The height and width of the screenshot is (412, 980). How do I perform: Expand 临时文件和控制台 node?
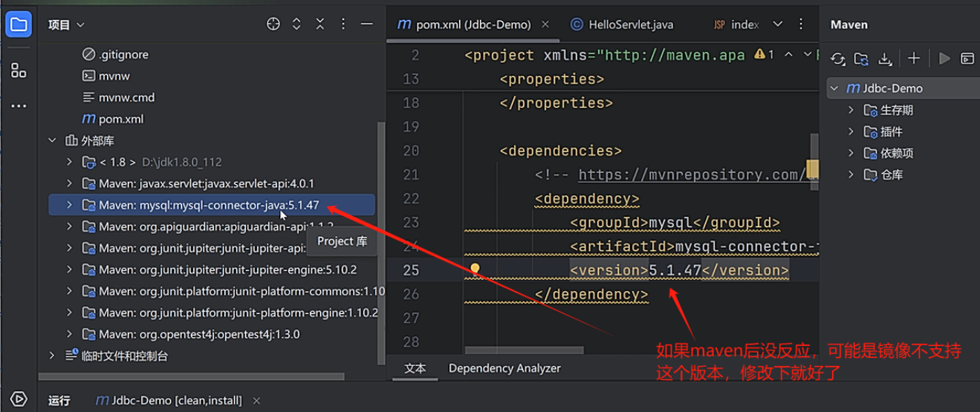(52, 356)
